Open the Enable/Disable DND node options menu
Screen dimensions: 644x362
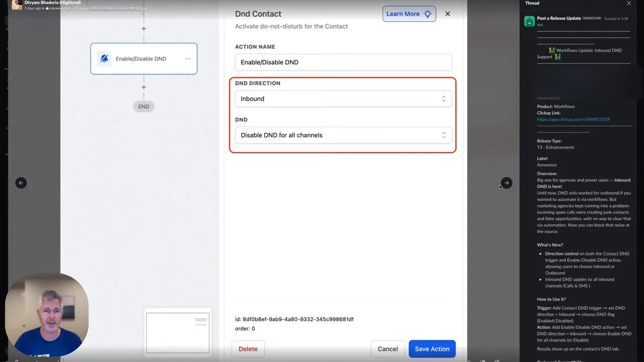pos(188,59)
